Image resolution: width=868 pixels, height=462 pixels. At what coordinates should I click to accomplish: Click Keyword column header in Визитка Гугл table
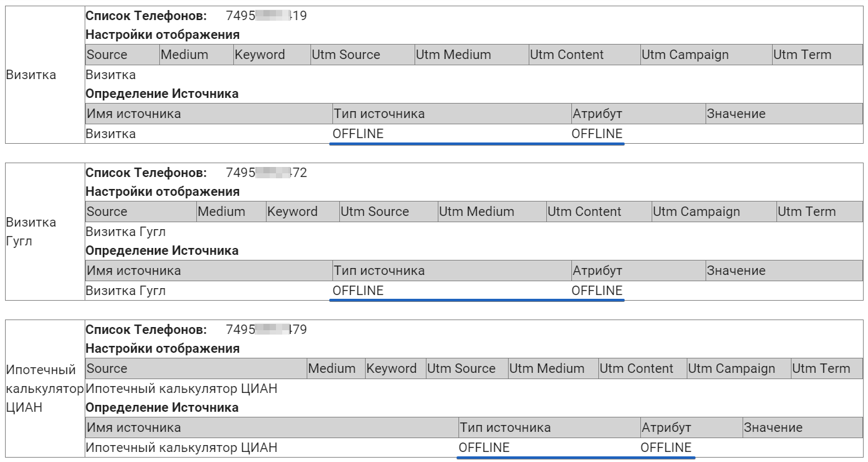[302, 212]
